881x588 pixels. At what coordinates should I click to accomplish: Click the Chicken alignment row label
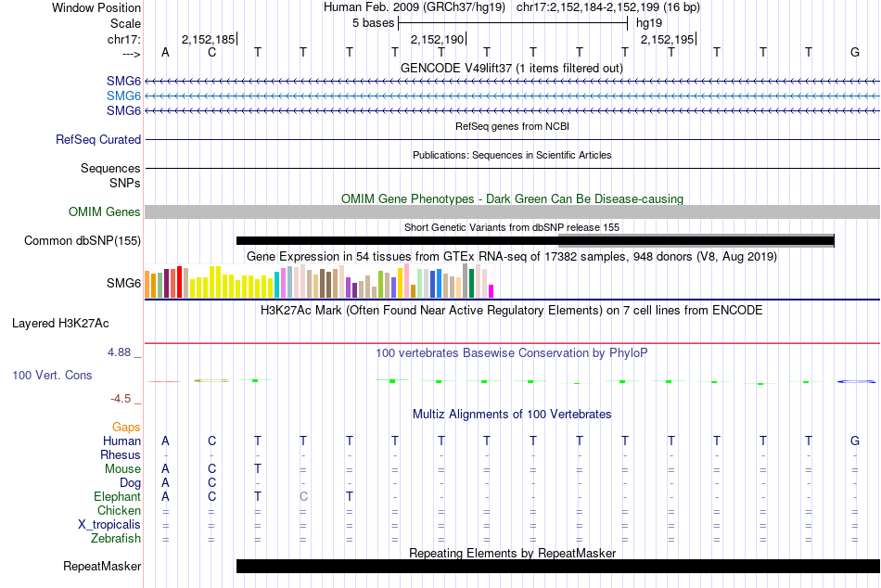(119, 510)
